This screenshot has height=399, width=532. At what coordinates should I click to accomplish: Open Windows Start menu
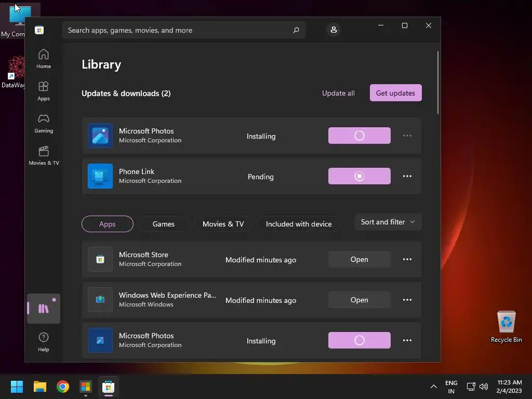click(17, 387)
